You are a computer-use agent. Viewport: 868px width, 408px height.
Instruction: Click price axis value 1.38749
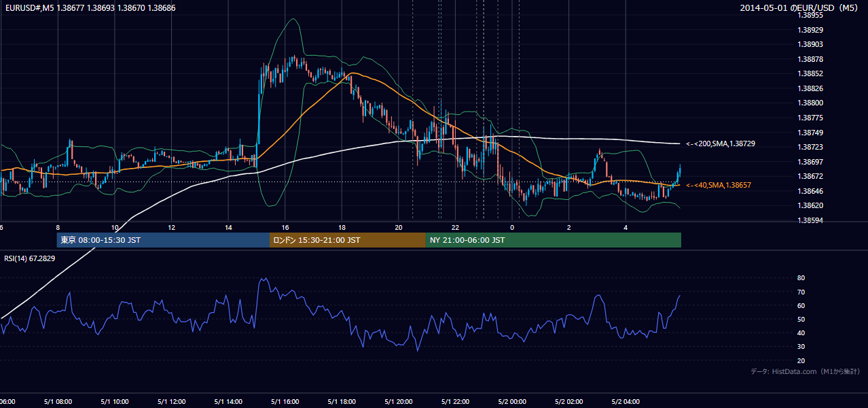pyautogui.click(x=810, y=133)
